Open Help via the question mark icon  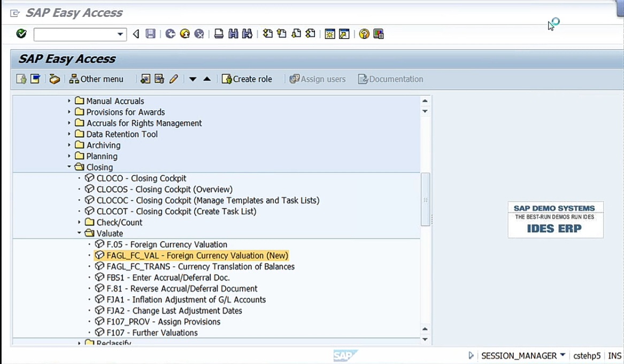[364, 34]
